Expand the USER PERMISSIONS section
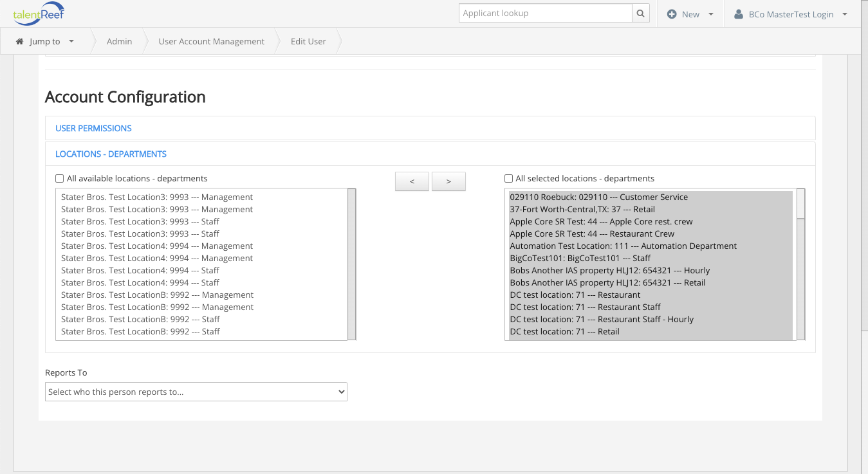The width and height of the screenshot is (868, 474). (x=93, y=129)
